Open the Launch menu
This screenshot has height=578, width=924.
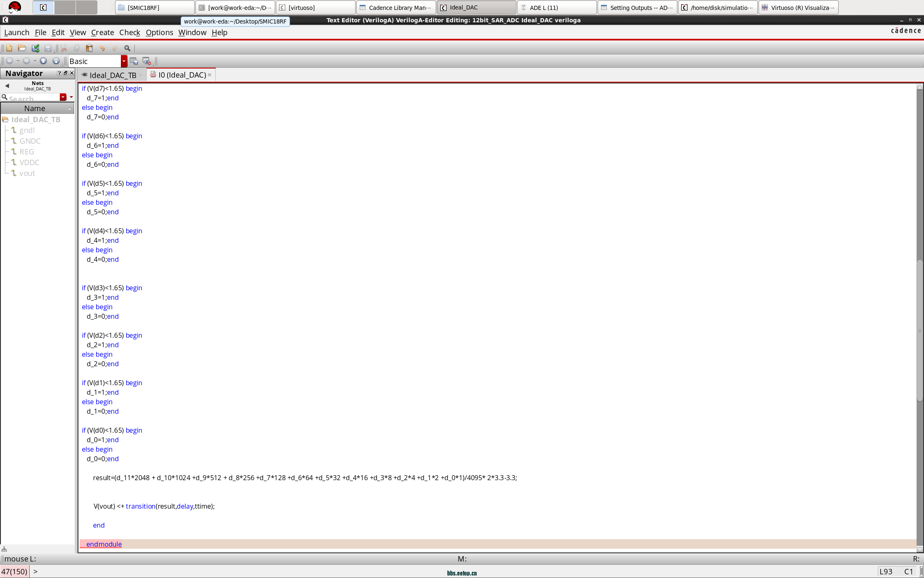click(x=17, y=32)
